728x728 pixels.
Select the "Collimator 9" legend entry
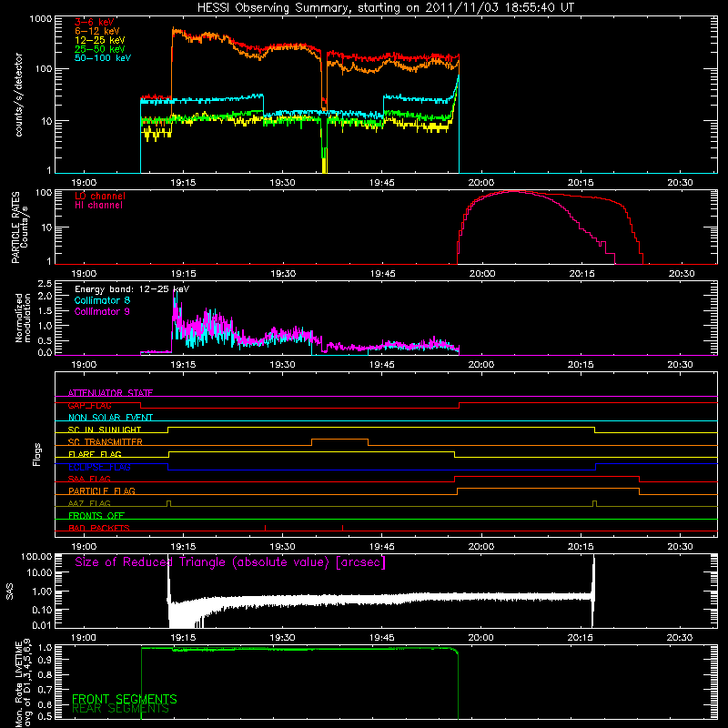click(102, 311)
